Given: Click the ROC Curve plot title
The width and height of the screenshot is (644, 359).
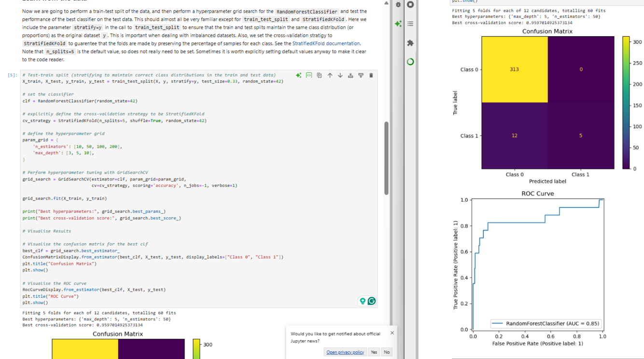Looking at the screenshot, I should (538, 193).
